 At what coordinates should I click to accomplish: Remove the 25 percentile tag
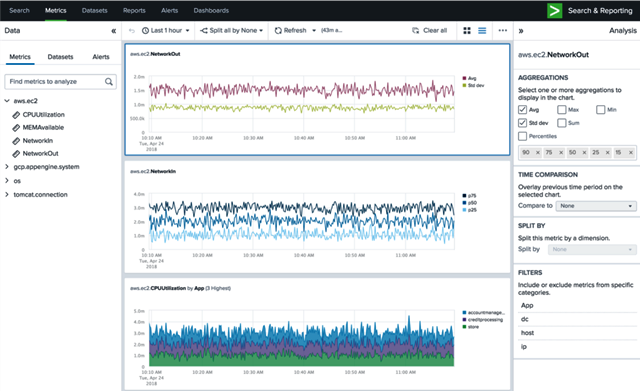pyautogui.click(x=607, y=153)
